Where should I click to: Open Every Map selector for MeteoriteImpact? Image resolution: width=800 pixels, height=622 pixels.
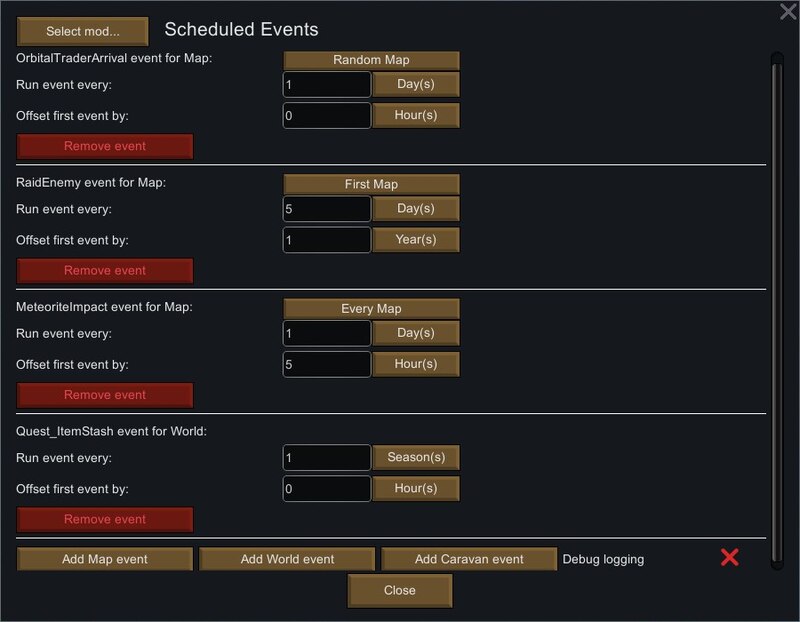click(x=371, y=308)
